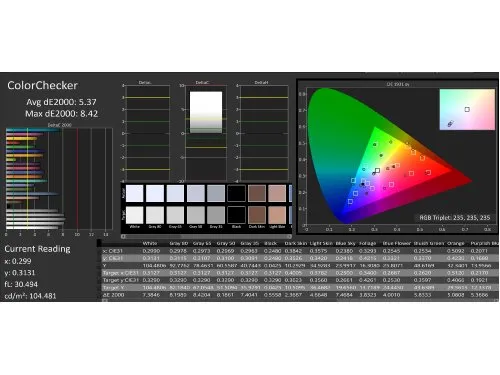Click the white DeltaC bar in middle chart
The width and height of the screenshot is (500, 375).
[206, 113]
